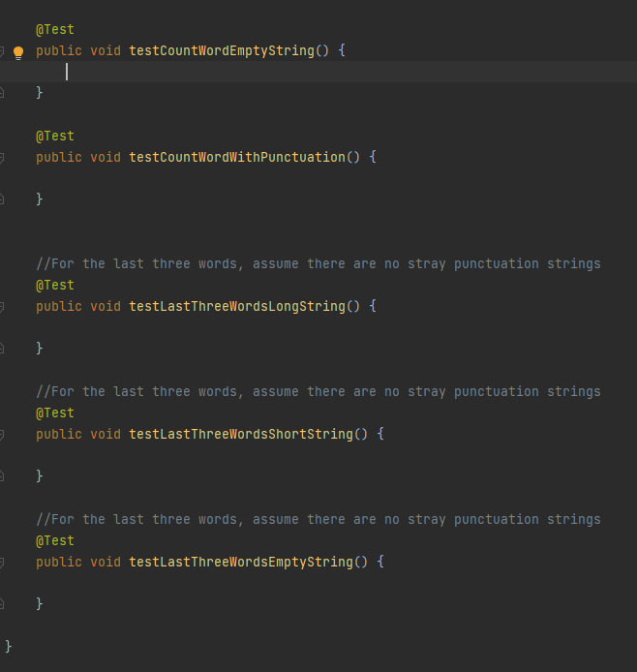This screenshot has width=637, height=672.
Task: Click the public keyword of testLastThreeWordsEmptyString
Action: pos(59,562)
